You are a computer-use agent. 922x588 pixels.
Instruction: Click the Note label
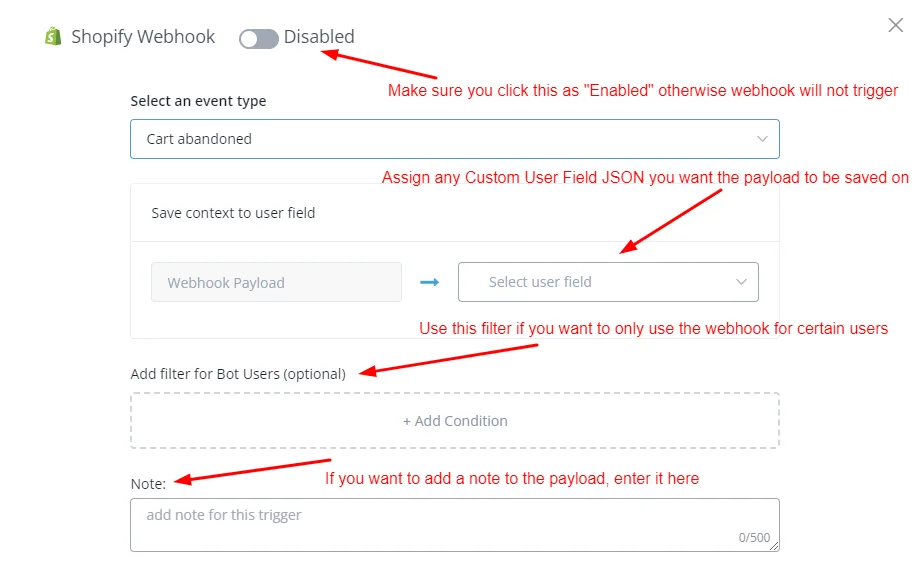coord(148,484)
